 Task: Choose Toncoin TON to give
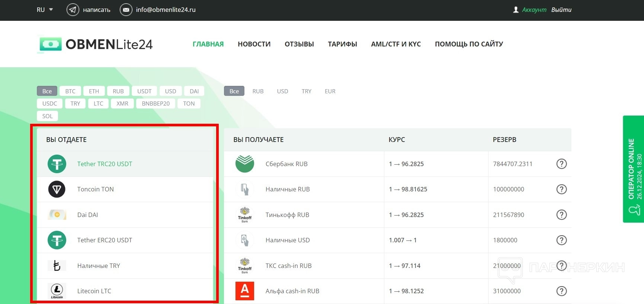point(125,189)
